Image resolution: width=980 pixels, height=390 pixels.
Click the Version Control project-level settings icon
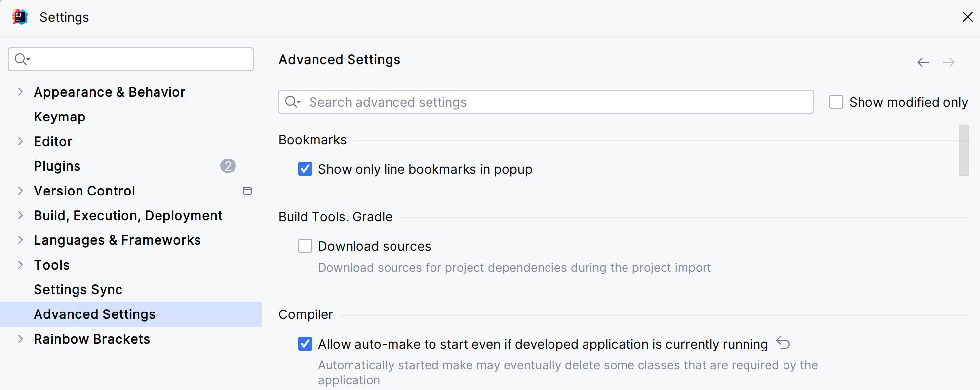tap(247, 191)
